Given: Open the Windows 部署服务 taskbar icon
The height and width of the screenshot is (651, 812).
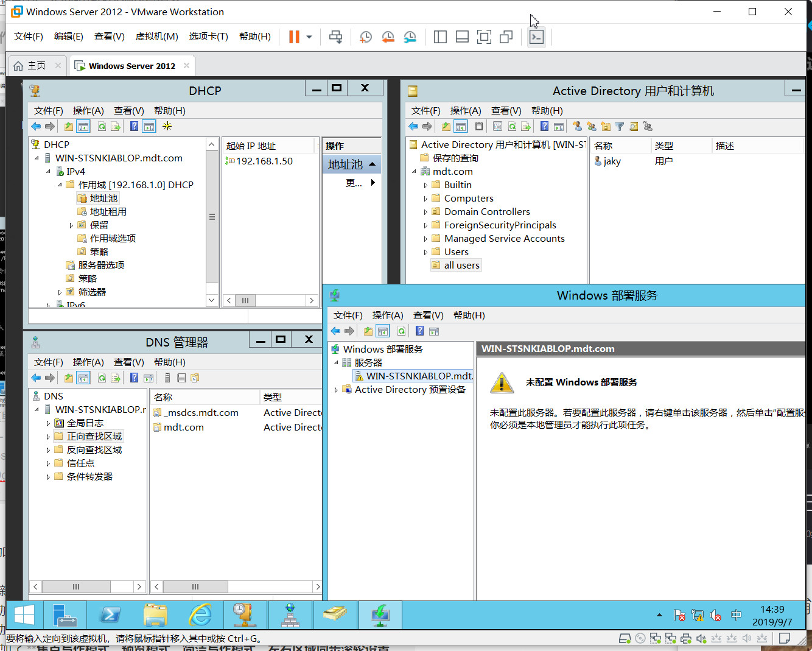Looking at the screenshot, I should pos(379,614).
